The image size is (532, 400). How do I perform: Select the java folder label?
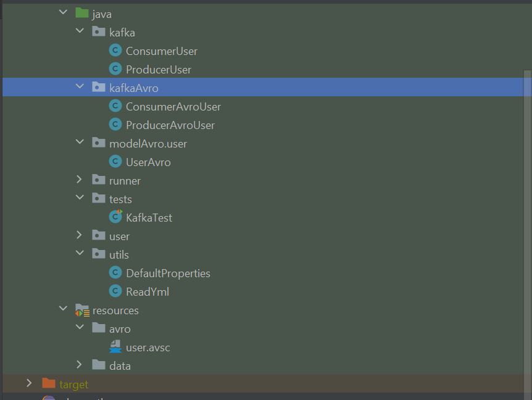[102, 14]
